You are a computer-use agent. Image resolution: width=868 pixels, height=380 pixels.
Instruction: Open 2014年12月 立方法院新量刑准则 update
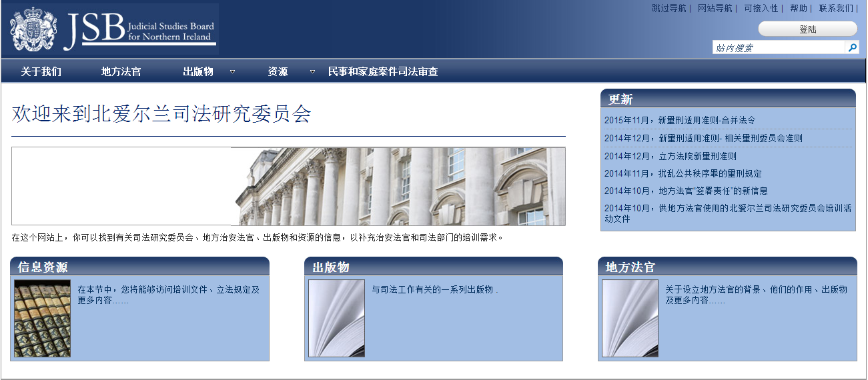click(x=671, y=157)
